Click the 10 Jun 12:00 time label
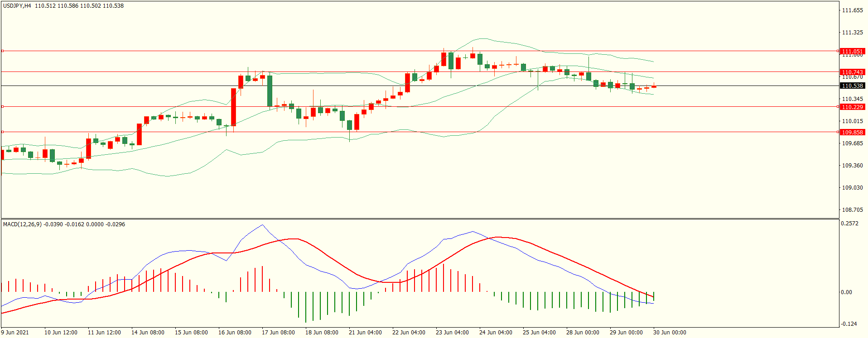Screen dimensions: 868x338 click(61, 333)
